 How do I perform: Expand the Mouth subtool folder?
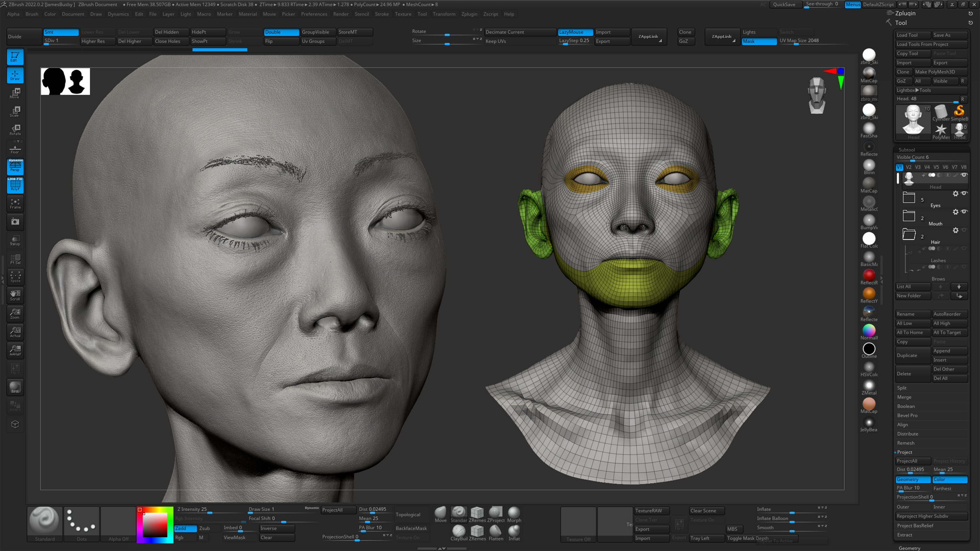[x=909, y=216]
